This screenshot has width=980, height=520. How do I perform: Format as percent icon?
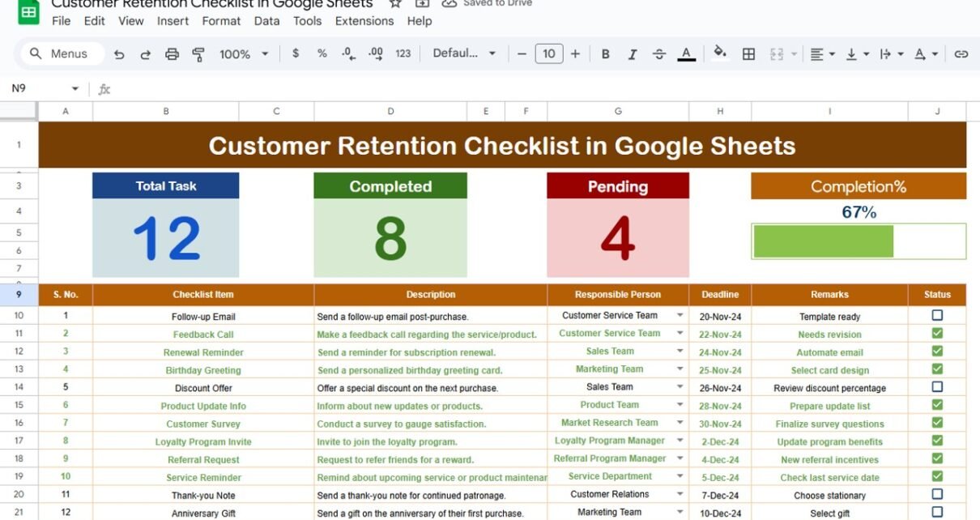[x=322, y=53]
